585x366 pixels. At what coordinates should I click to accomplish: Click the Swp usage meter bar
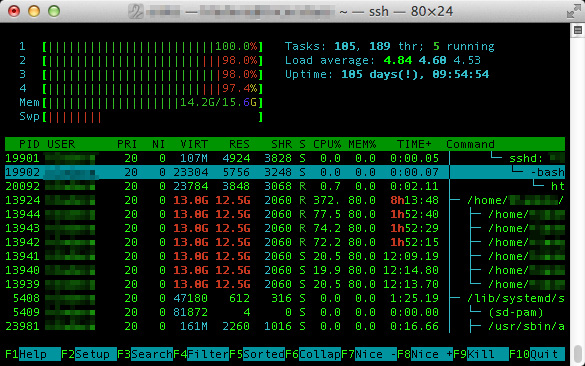(x=153, y=117)
